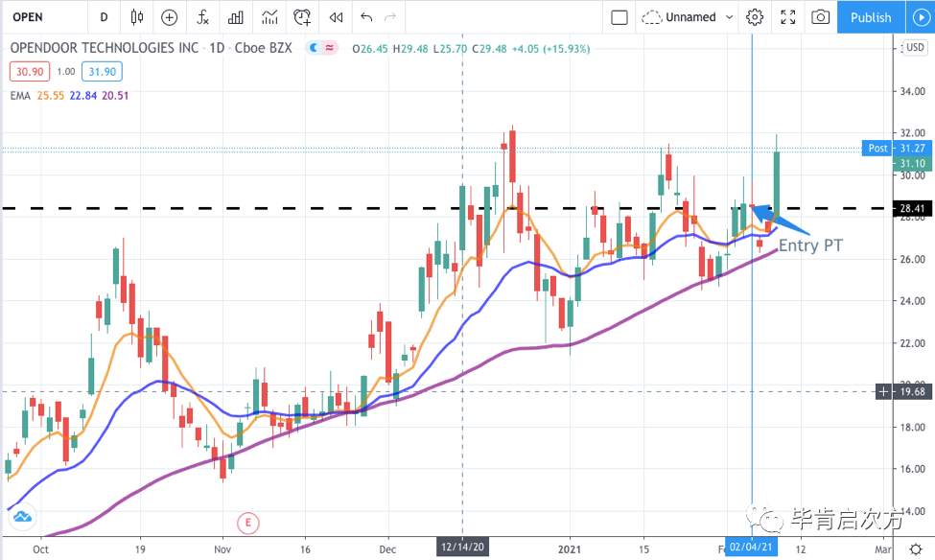This screenshot has width=935, height=560.
Task: Click the compare or add symbol plus icon
Action: 170,17
